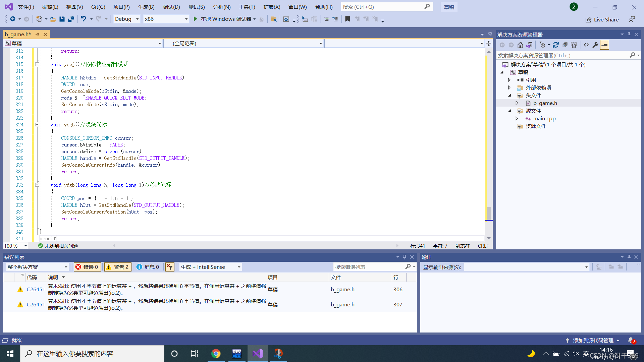
Task: Toggle a bookmark using the bookmark icon
Action: click(x=347, y=19)
